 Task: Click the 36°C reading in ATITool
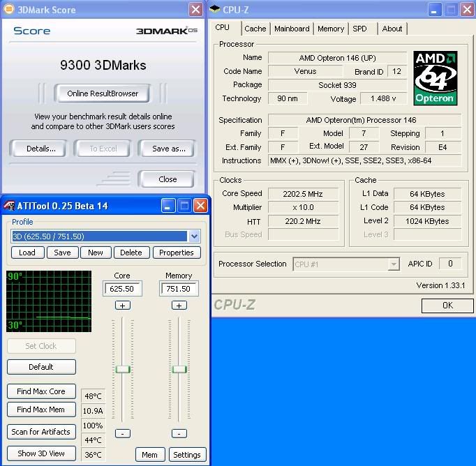point(94,454)
